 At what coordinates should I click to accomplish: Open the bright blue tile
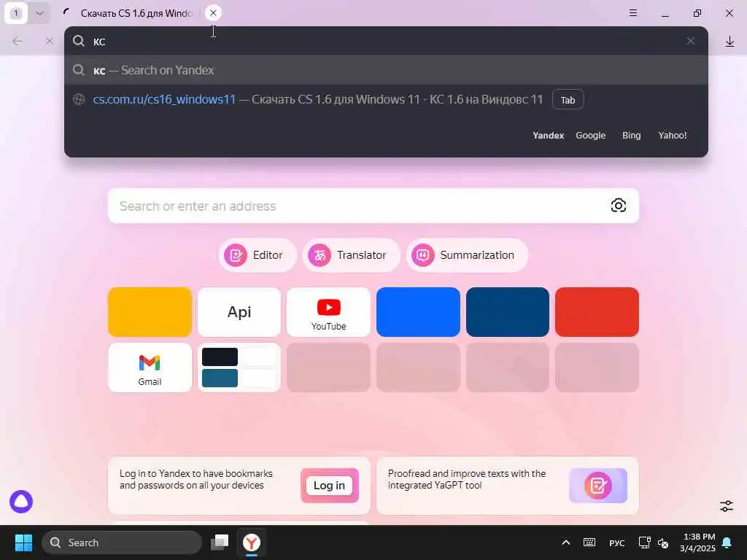[418, 312]
